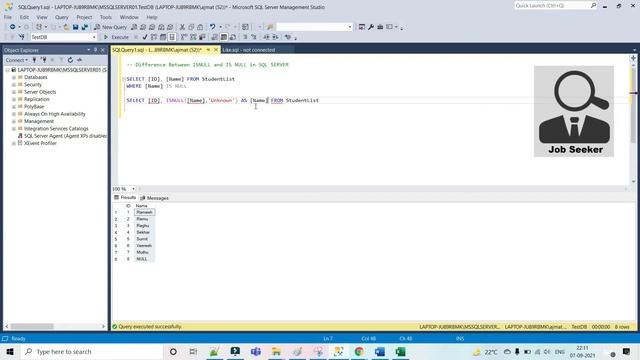640x360 pixels.
Task: Click the NULL cell in results grid
Action: [x=144, y=259]
